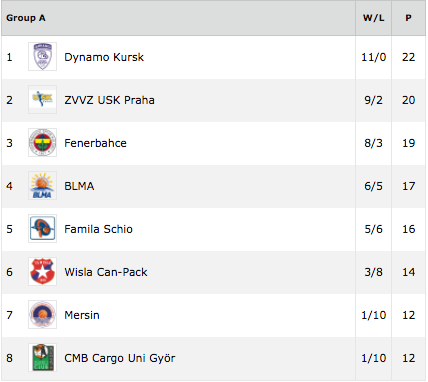
Task: Select the BLMA team name
Action: pyautogui.click(x=79, y=186)
